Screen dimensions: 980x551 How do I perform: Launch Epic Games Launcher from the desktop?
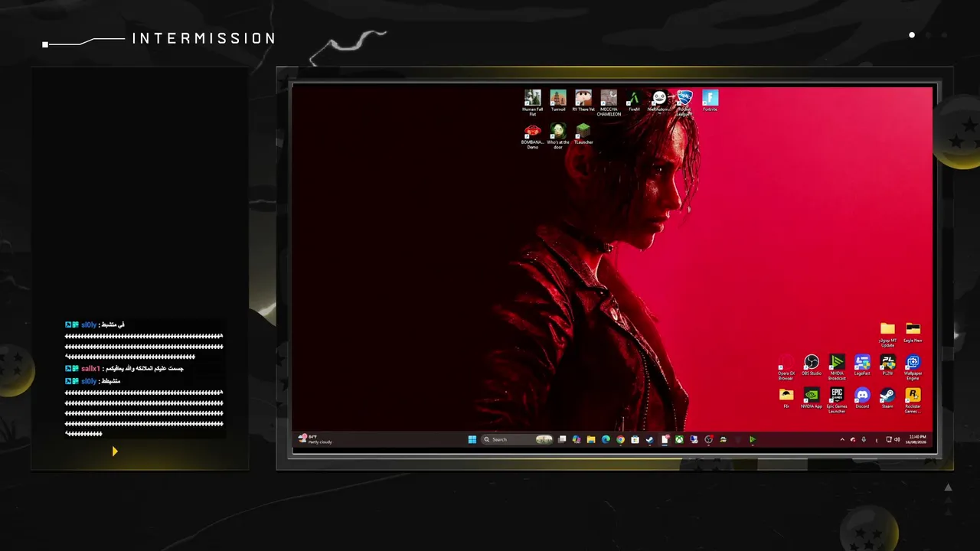837,400
